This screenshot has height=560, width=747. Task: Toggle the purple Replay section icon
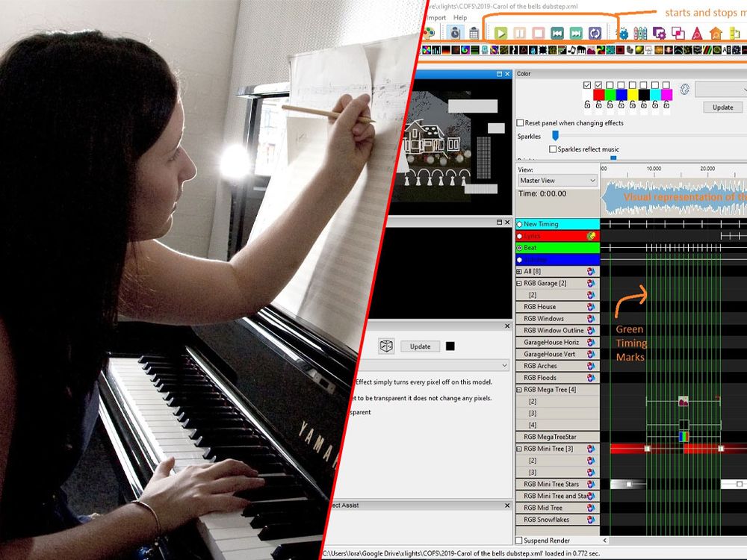tap(595, 34)
